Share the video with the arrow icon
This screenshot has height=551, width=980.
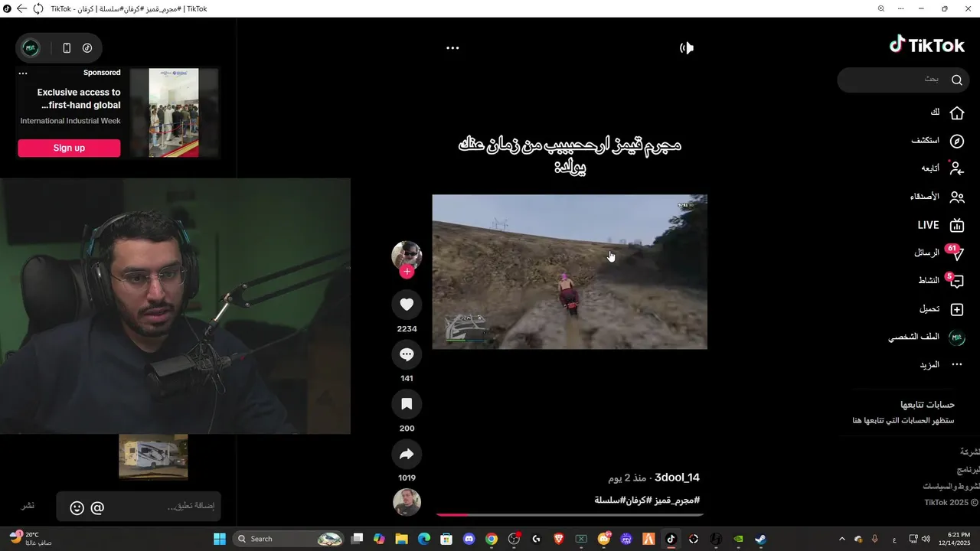point(407,455)
